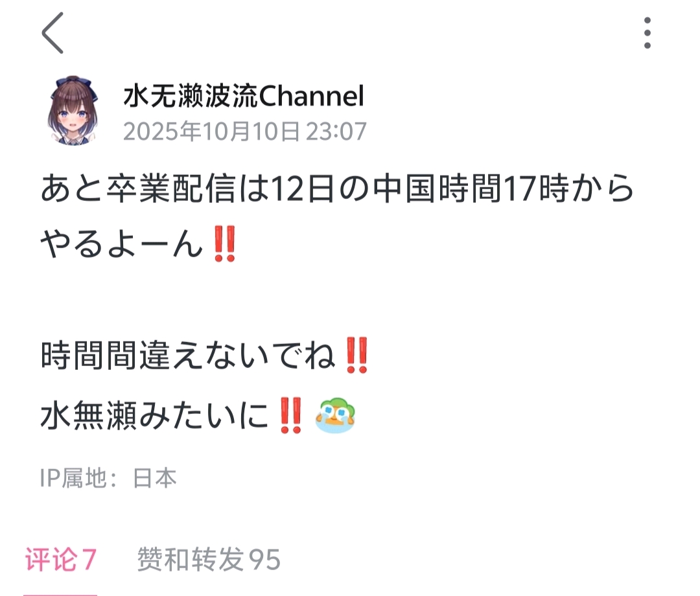Tap the 水无濑波流Channel profile avatar
The image size is (700, 596).
(x=73, y=110)
